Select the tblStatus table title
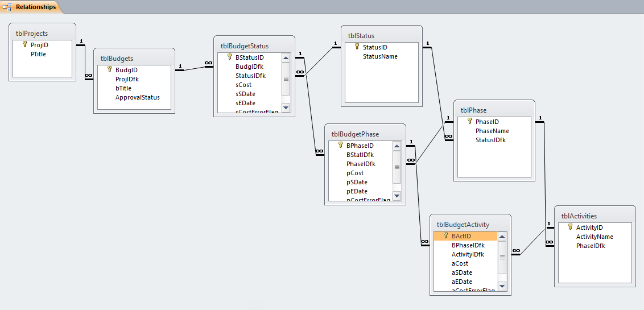 coord(361,36)
